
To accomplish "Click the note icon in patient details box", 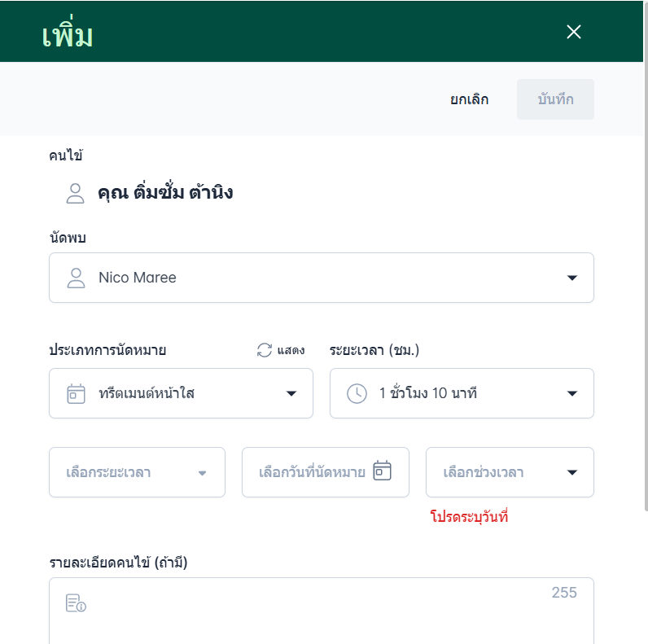I will (76, 603).
